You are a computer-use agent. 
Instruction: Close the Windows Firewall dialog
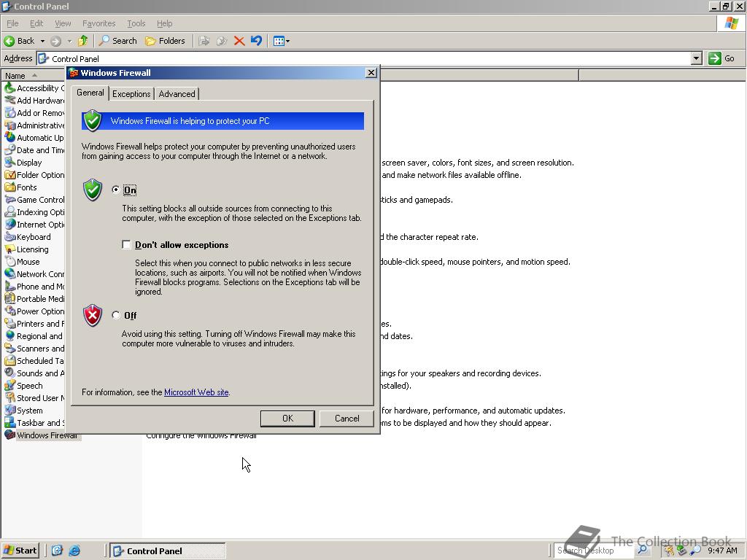point(371,72)
